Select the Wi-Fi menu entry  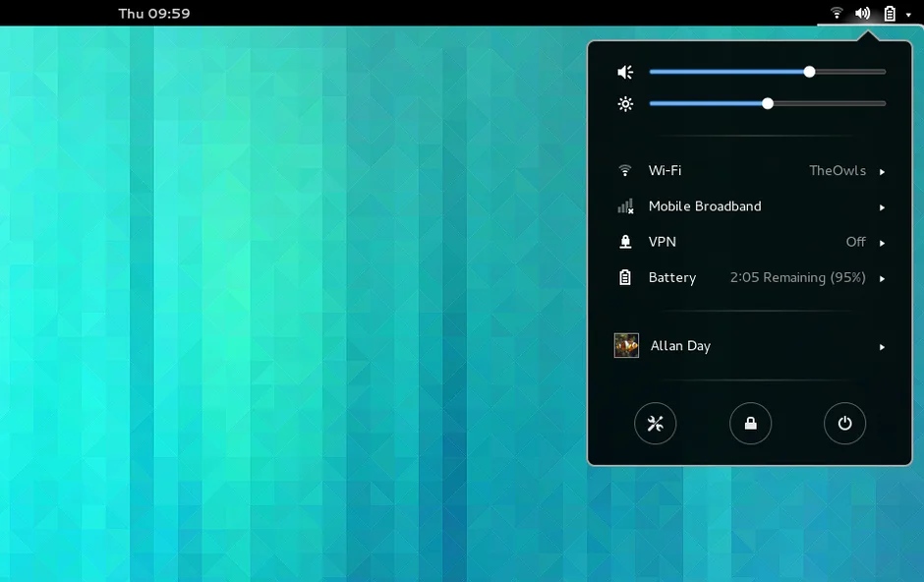pyautogui.click(x=665, y=171)
